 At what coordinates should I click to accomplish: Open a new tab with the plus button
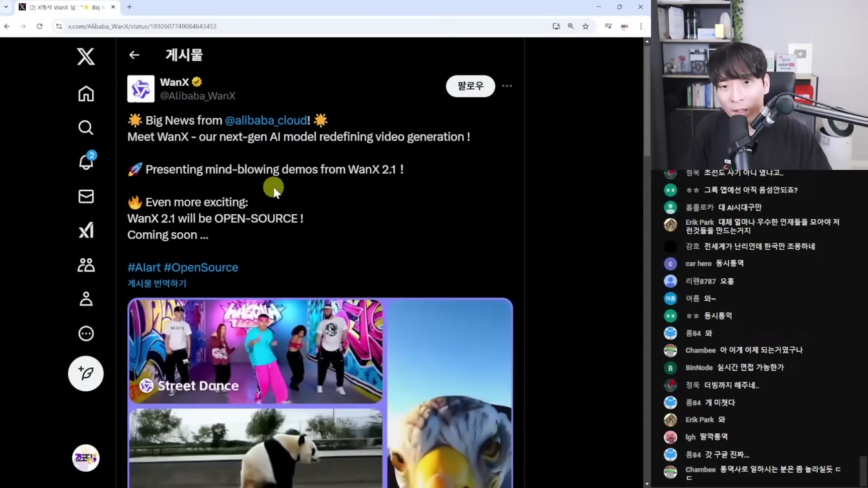point(129,7)
